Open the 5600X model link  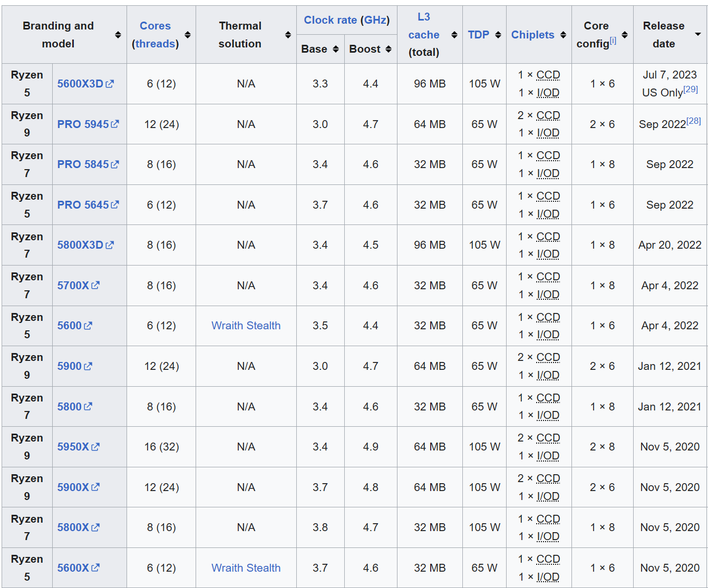click(79, 568)
